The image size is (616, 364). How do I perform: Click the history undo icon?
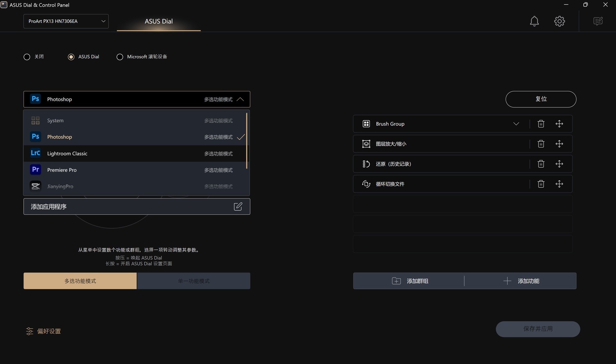pos(366,164)
